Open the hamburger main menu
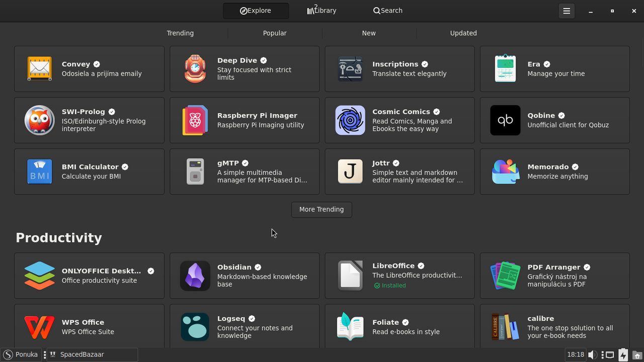The image size is (644, 362). 567,11
